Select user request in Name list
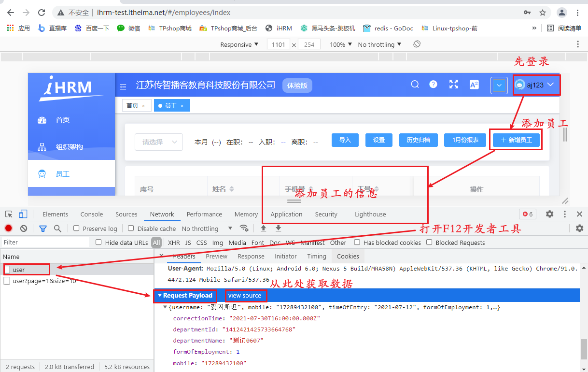This screenshot has width=588, height=372. (77, 270)
